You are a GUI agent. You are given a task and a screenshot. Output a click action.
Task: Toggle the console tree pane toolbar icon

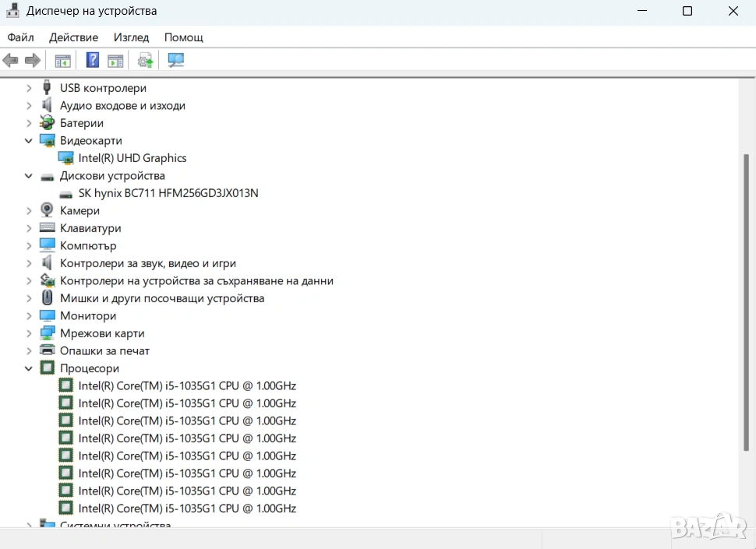62,60
